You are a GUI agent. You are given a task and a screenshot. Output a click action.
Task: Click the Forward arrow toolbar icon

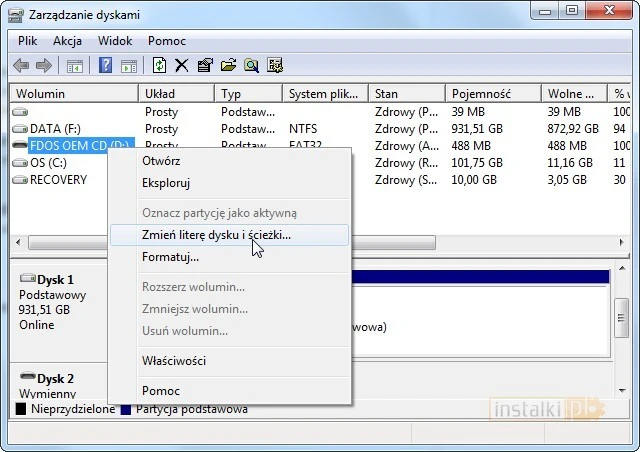coord(44,65)
